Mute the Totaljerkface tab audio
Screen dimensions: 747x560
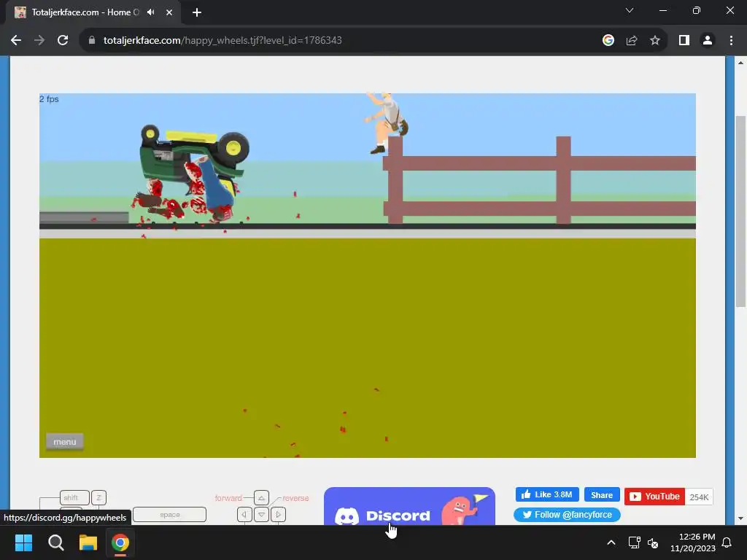point(151,12)
